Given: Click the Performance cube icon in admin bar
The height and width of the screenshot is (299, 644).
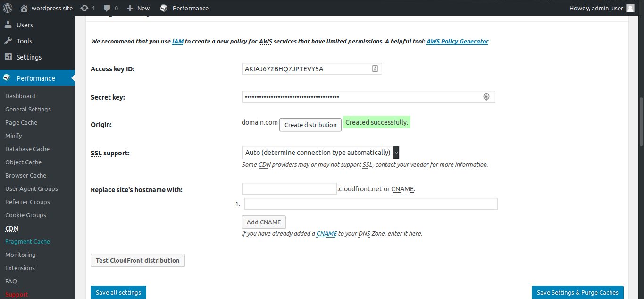Looking at the screenshot, I should pos(164,8).
